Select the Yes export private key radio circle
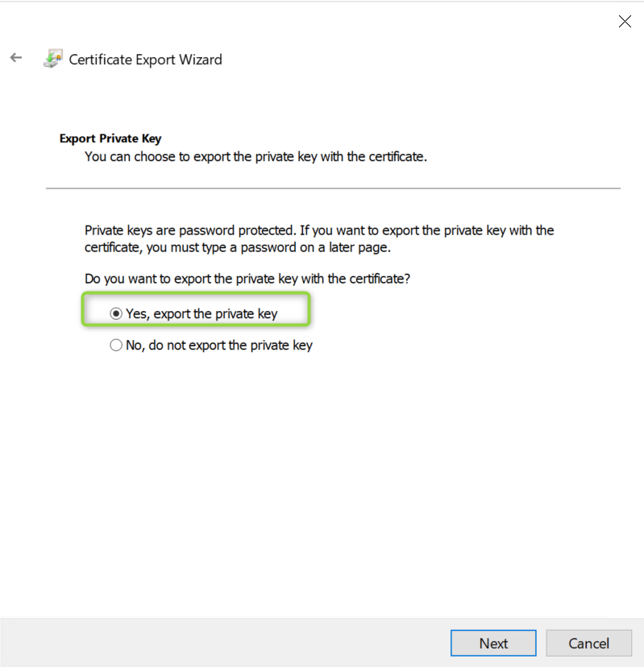The height and width of the screenshot is (667, 644). click(116, 313)
